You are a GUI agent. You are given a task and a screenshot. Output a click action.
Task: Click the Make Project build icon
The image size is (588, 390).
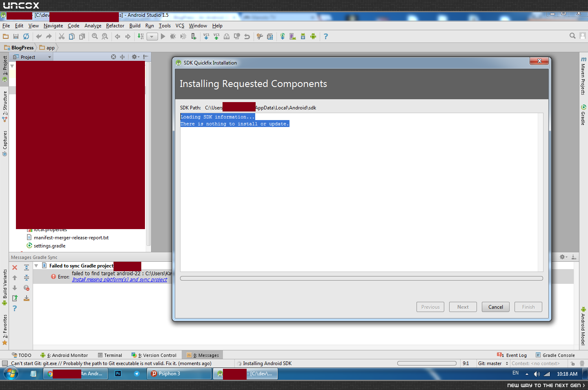[140, 36]
